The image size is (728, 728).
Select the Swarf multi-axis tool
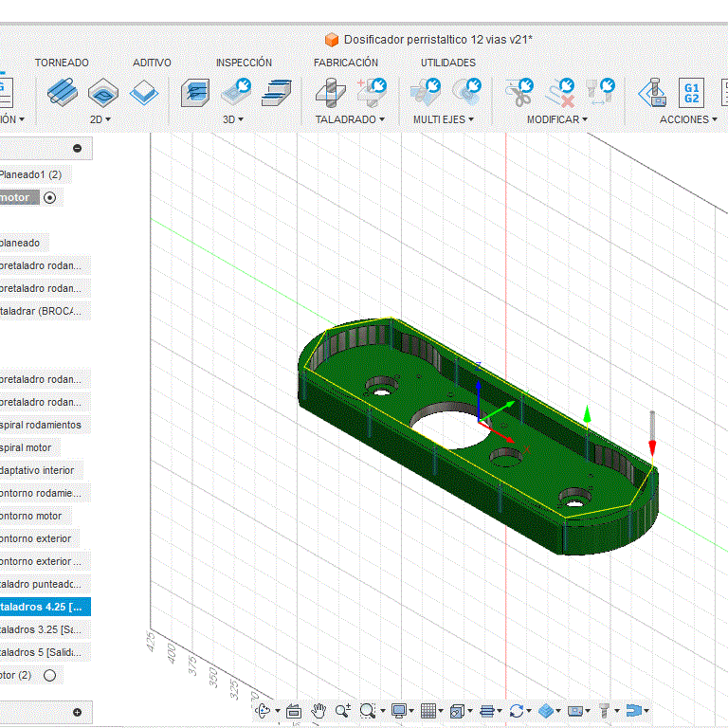[426, 92]
